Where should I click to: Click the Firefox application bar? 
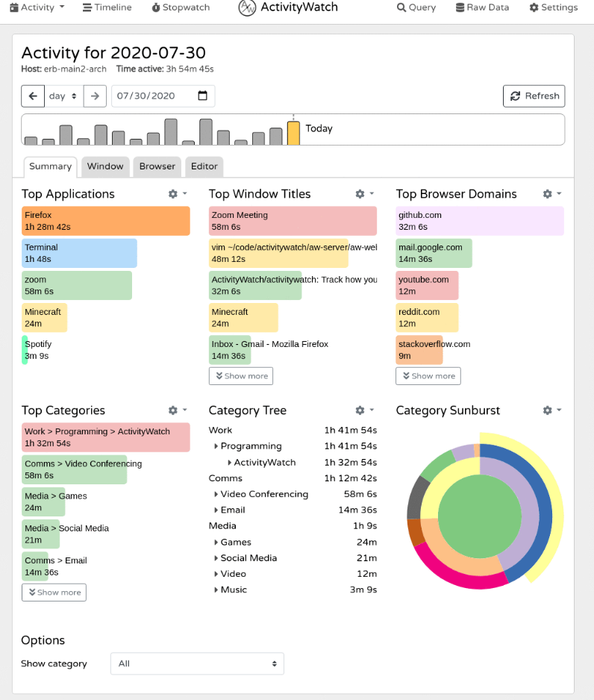pyautogui.click(x=106, y=221)
